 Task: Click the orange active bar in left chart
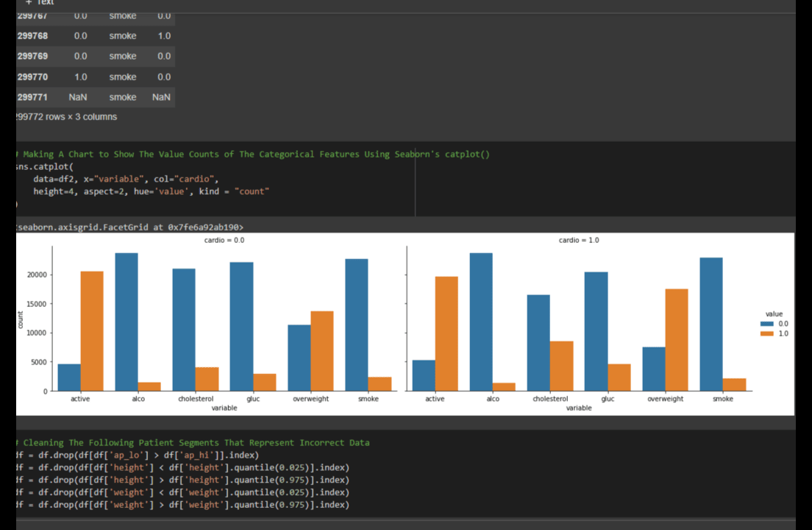click(x=92, y=331)
